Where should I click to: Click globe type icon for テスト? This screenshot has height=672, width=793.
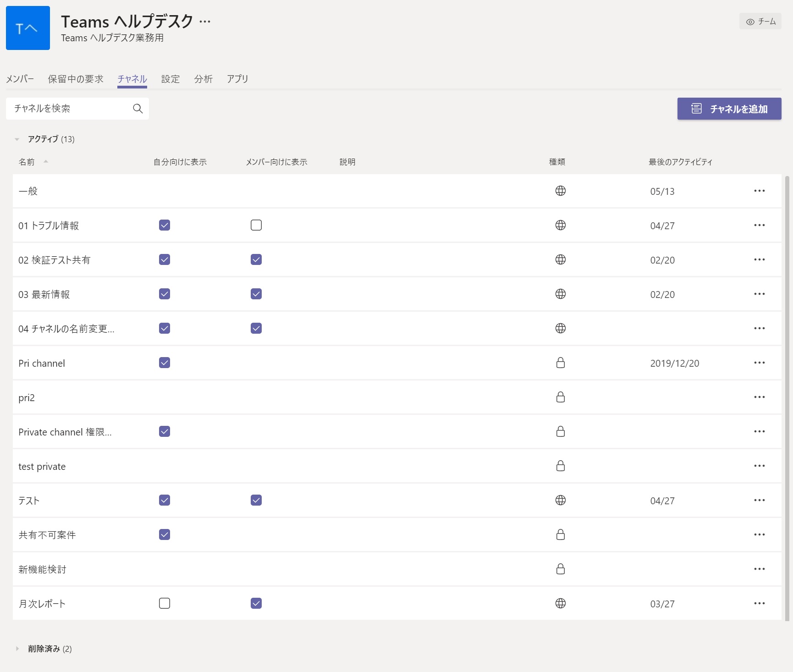[560, 500]
